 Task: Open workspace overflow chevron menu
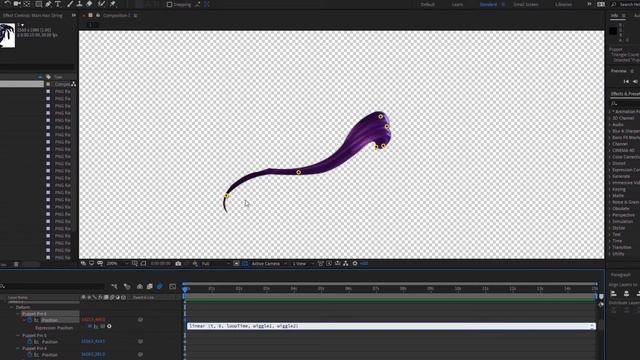(x=589, y=4)
